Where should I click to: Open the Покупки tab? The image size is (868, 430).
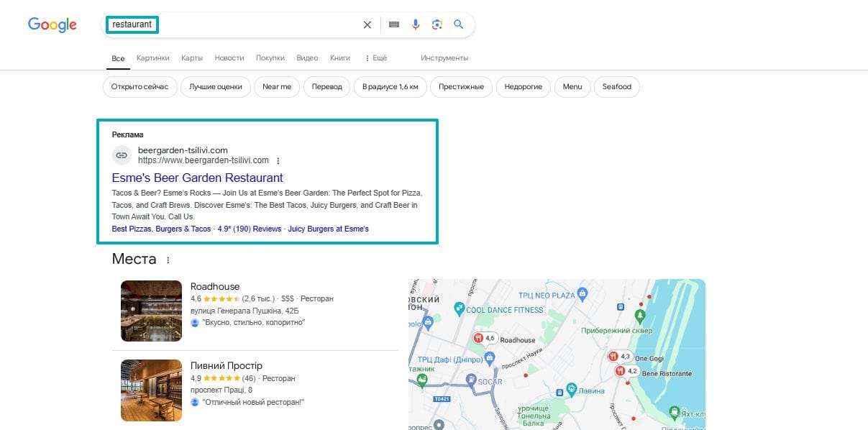pos(270,58)
